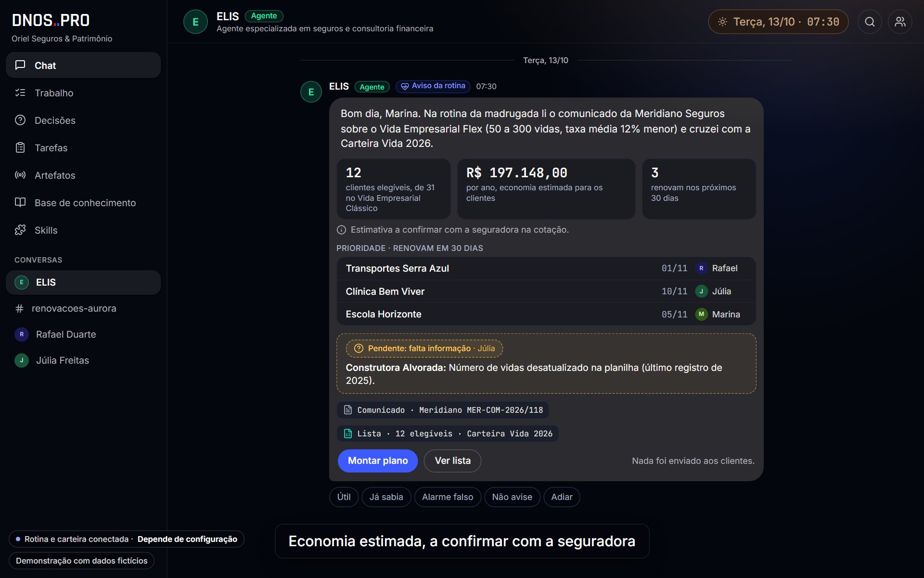Click the Artefatos broadcast icon
Screen dimensions: 924x578
[x=20, y=175]
